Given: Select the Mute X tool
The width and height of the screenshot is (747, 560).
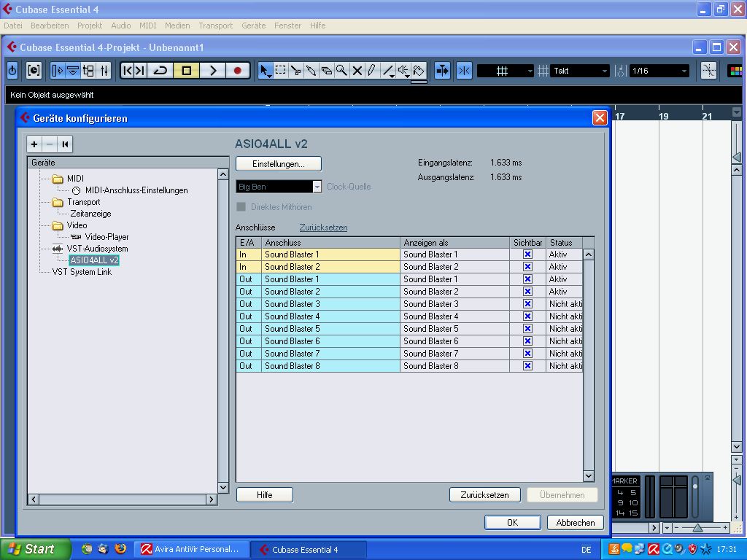Looking at the screenshot, I should (x=357, y=71).
